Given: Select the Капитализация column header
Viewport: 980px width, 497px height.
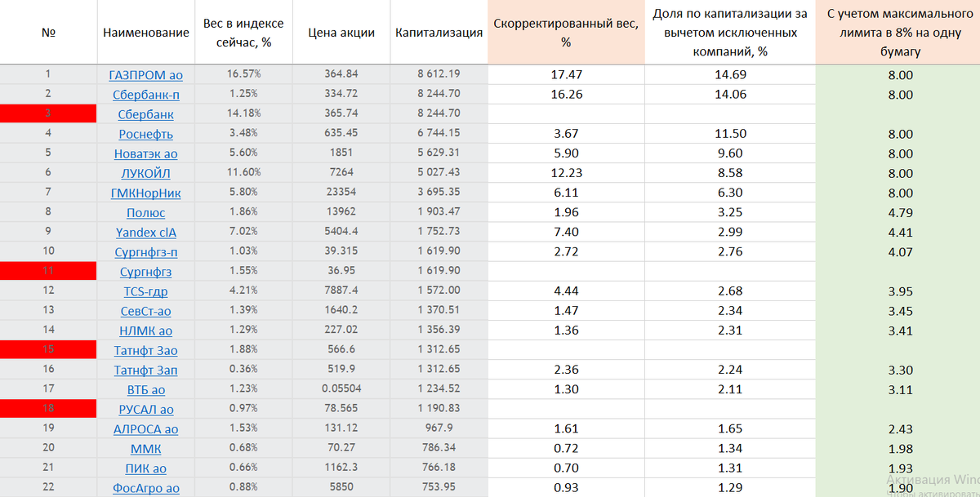Looking at the screenshot, I should [439, 33].
